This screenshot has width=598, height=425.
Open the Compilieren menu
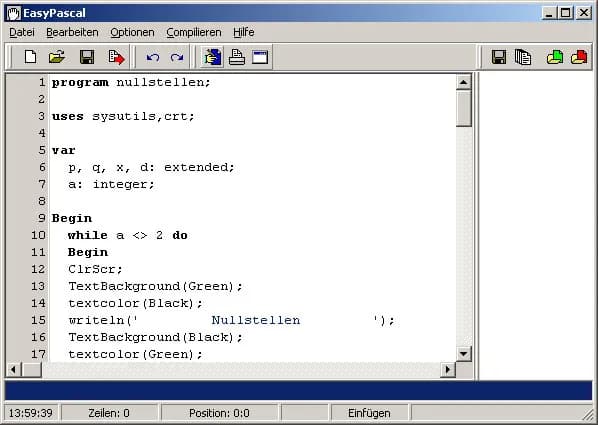pos(194,32)
